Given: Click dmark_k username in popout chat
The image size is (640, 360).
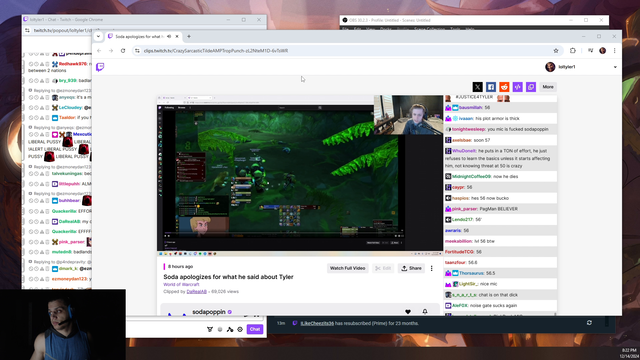Looking at the screenshot, I should click(x=68, y=269).
